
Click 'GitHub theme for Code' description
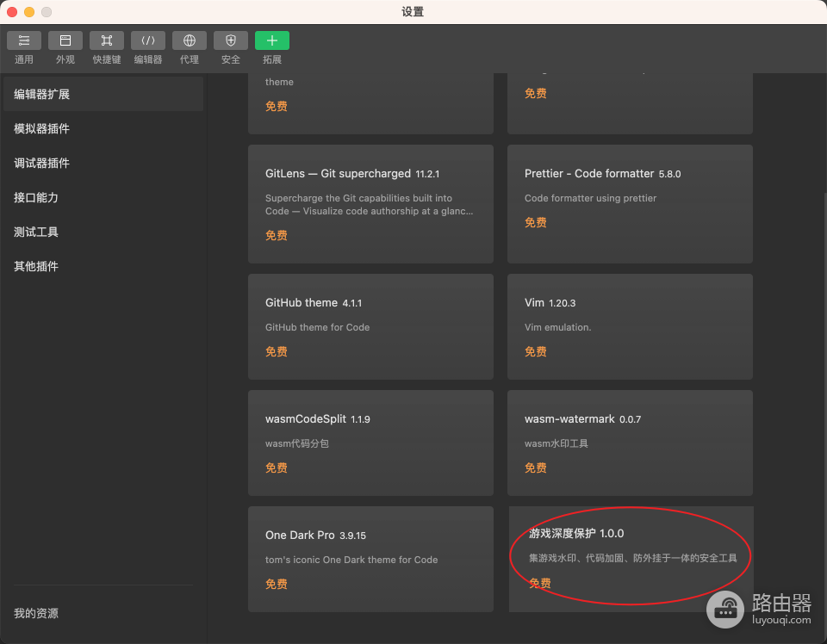[318, 327]
